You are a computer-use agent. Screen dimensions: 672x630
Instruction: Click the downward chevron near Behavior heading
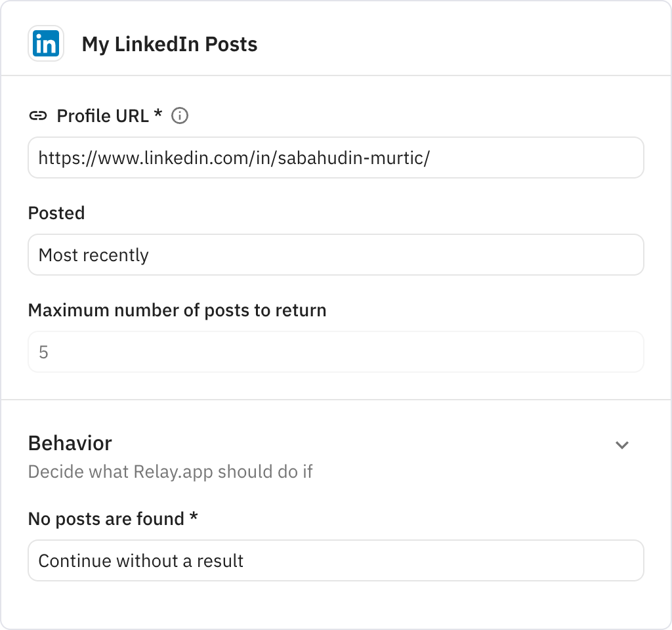tap(622, 445)
